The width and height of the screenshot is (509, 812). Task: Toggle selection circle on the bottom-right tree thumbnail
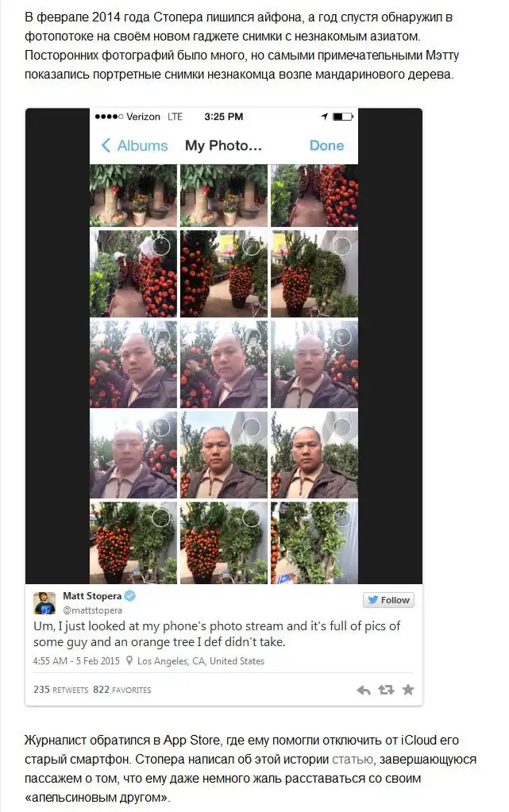click(x=342, y=518)
